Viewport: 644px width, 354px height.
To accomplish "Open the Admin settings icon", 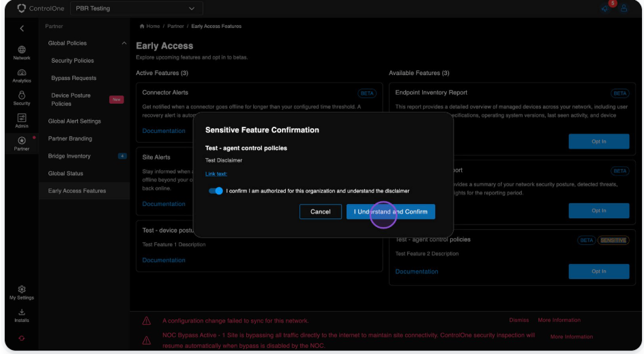I will coord(22,121).
